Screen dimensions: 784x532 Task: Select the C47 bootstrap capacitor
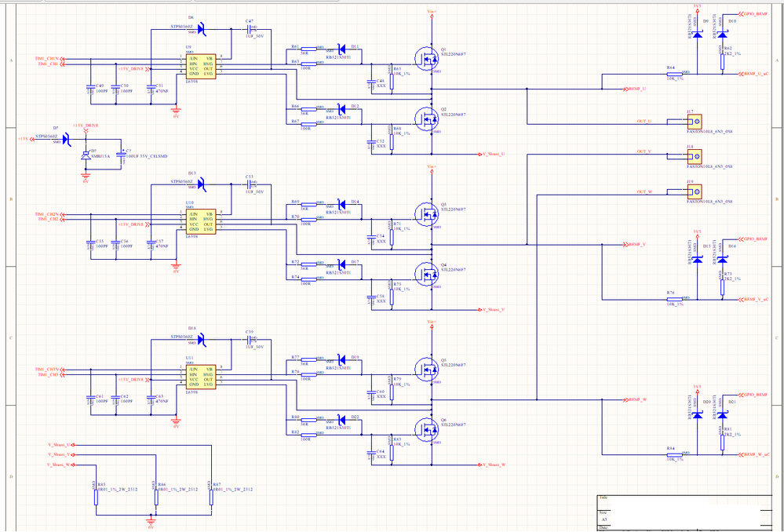250,29
